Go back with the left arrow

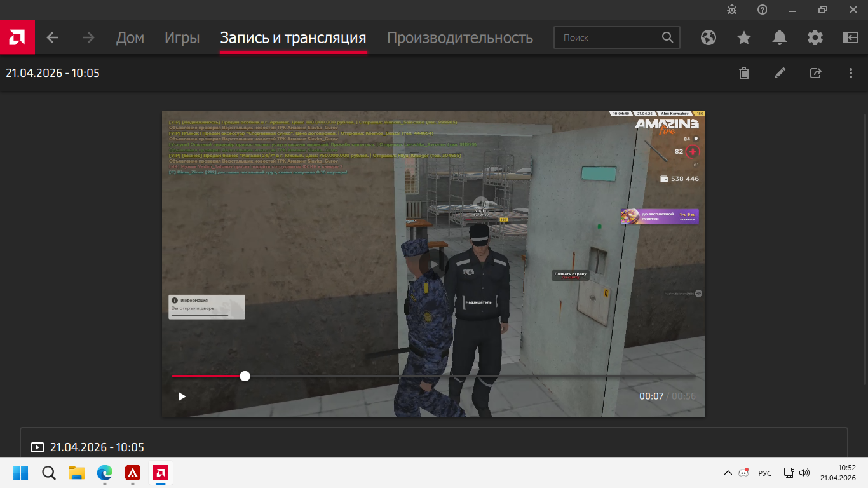[52, 37]
